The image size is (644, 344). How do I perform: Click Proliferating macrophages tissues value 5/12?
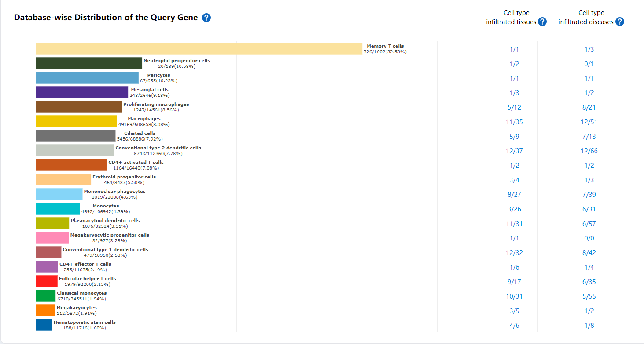[x=514, y=107]
